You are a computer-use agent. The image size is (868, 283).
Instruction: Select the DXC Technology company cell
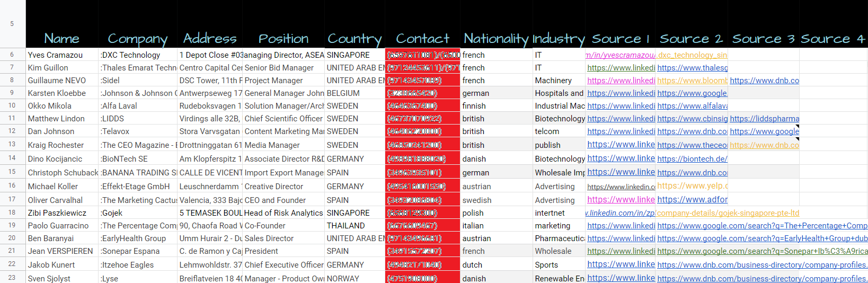click(x=138, y=55)
